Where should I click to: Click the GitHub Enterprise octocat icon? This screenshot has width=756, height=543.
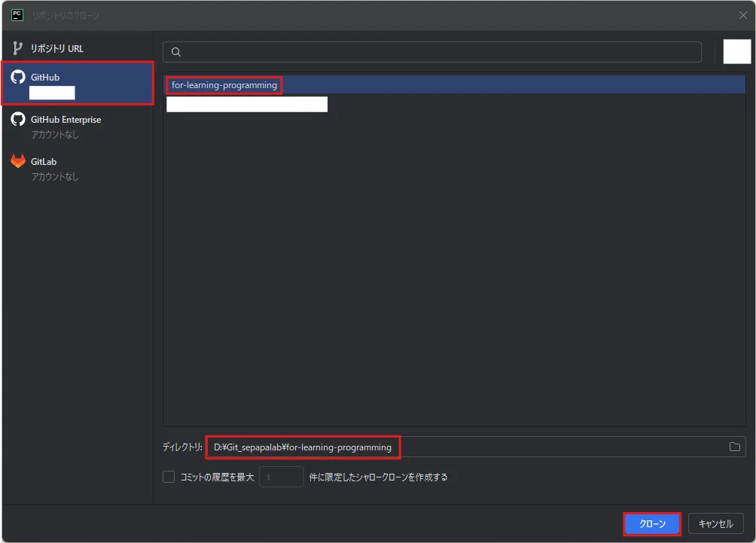[18, 119]
